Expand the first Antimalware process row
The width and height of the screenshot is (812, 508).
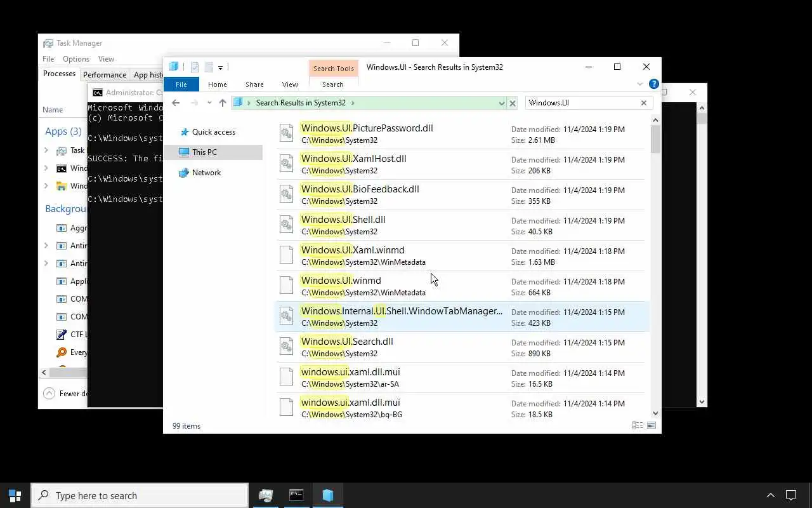[x=46, y=245]
